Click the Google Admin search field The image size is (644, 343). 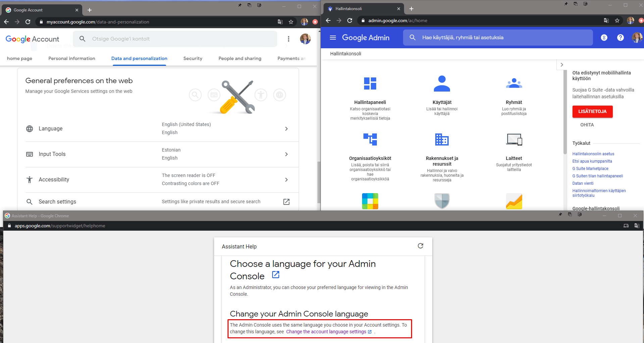click(x=498, y=38)
